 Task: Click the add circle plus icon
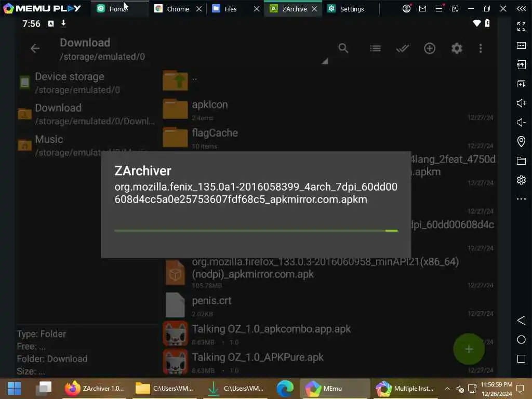point(430,48)
